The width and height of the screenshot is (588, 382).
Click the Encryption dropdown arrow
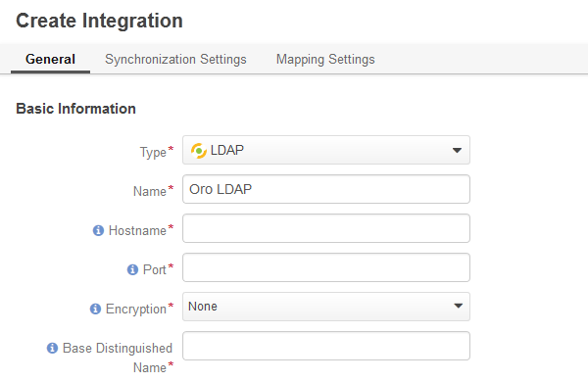458,306
